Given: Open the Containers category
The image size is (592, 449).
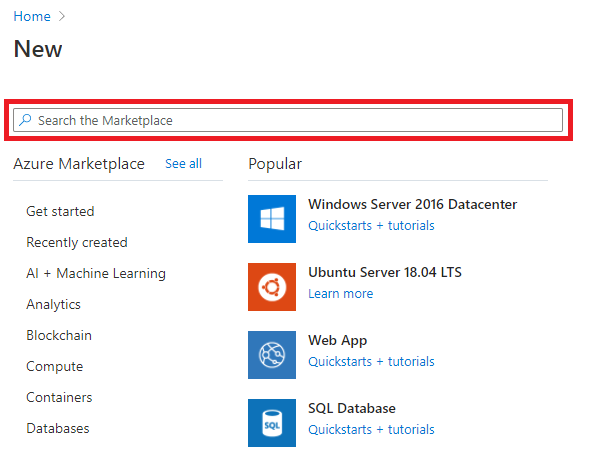Looking at the screenshot, I should 59,397.
